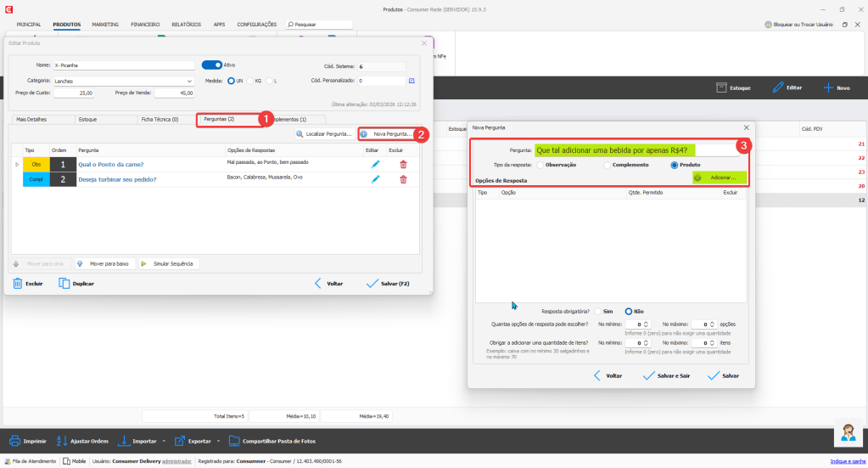Screen dimensions: 868x468
Task: Expand the first question row arrow
Action: pos(17,165)
